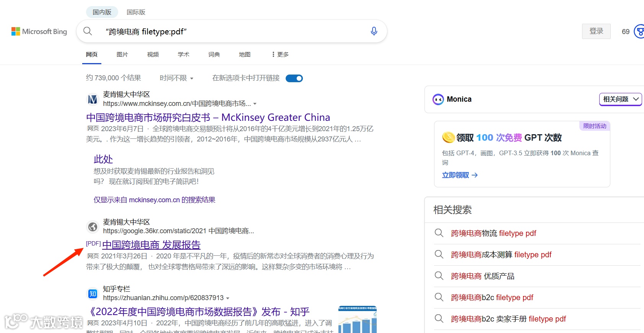Select the 图片 search tab
The width and height of the screenshot is (644, 333).
122,54
